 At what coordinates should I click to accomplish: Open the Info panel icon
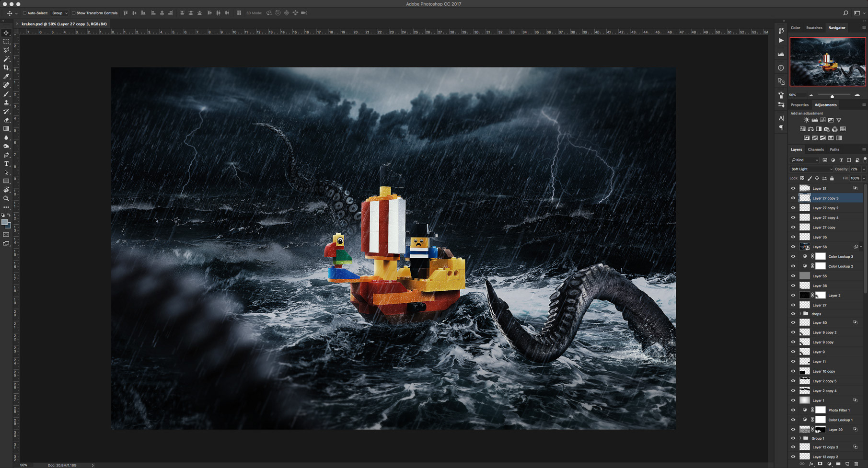[x=781, y=68]
